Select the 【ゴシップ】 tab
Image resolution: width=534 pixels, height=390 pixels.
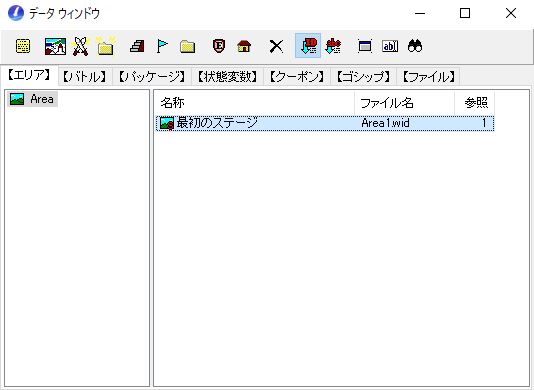363,77
